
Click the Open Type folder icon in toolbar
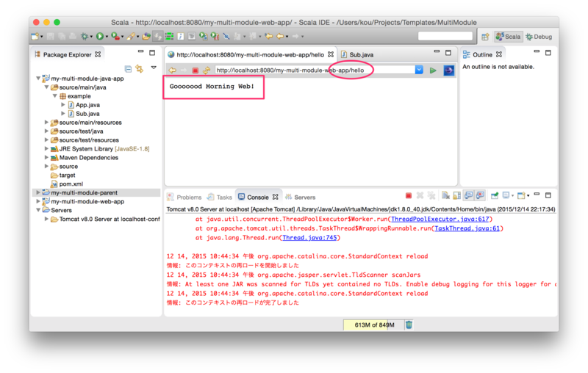pos(146,36)
